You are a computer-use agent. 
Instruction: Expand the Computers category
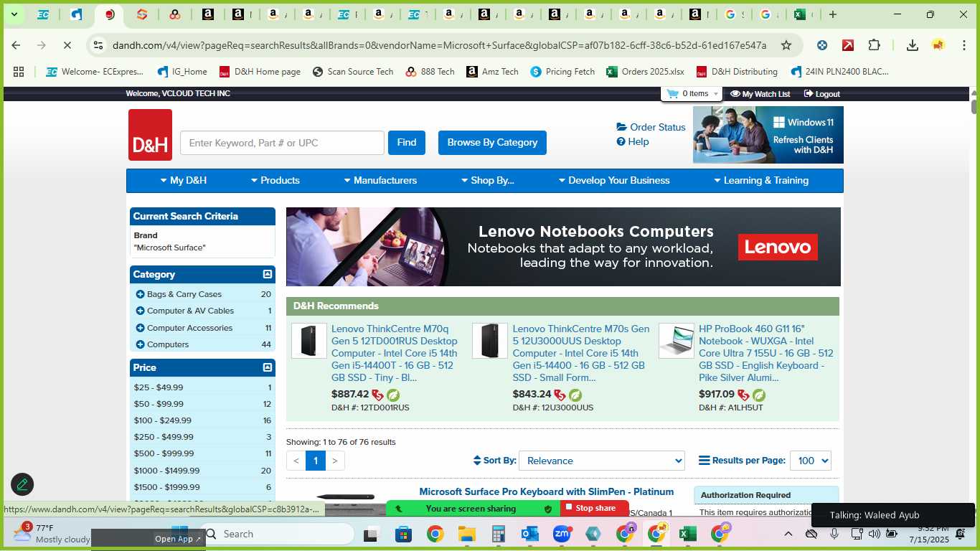tap(140, 344)
